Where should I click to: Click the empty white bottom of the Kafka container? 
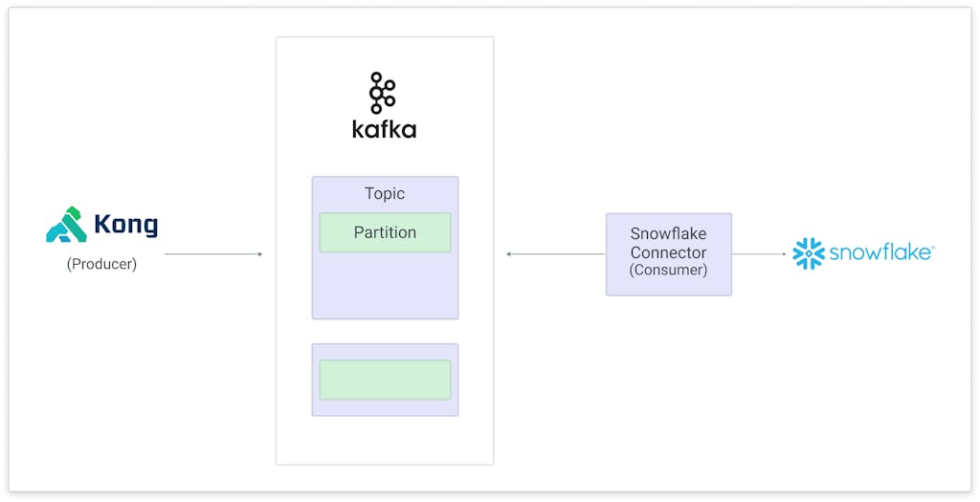[385, 440]
